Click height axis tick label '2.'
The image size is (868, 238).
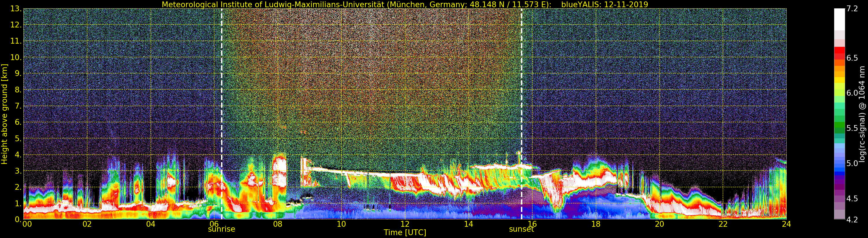point(18,187)
